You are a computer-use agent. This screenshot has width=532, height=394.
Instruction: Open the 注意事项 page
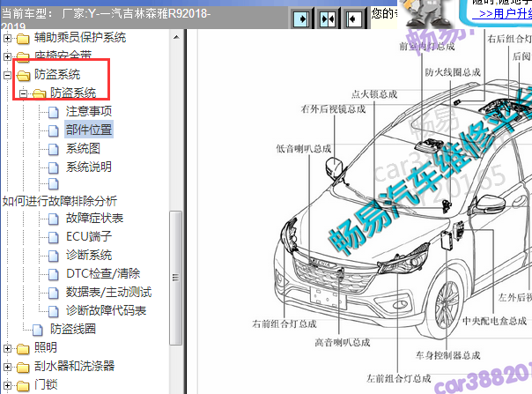[x=89, y=111]
